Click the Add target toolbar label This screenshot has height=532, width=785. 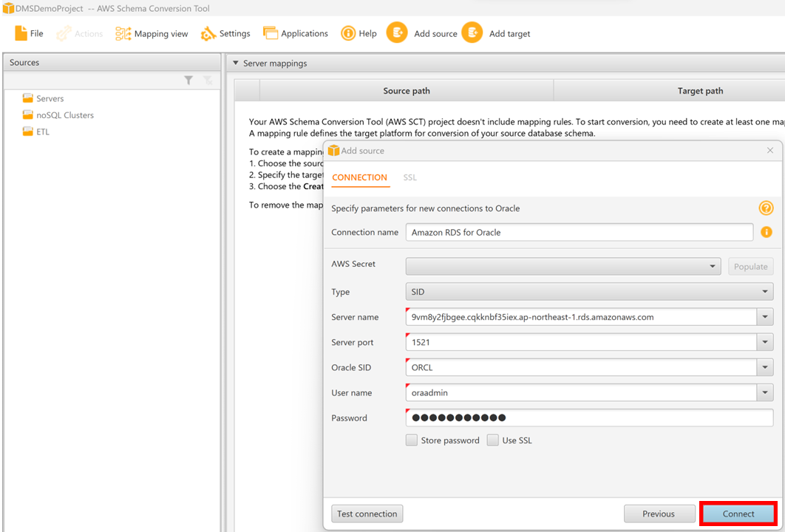tap(509, 33)
